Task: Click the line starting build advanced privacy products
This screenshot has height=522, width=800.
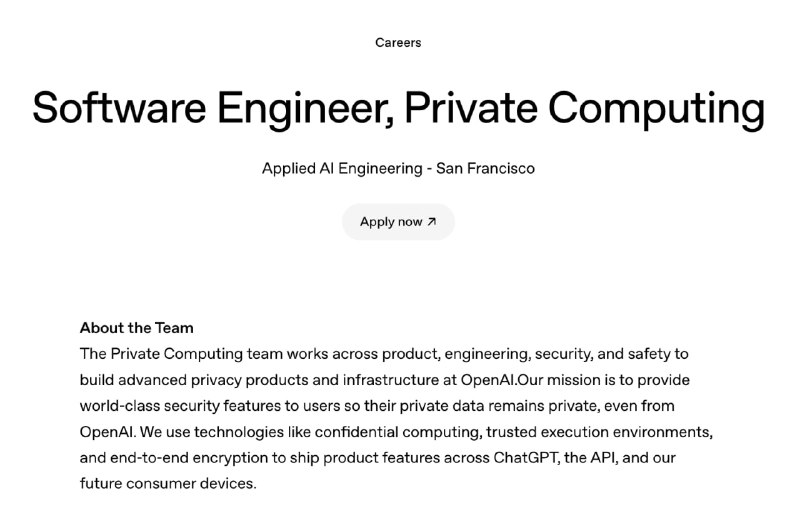Action: [384, 380]
